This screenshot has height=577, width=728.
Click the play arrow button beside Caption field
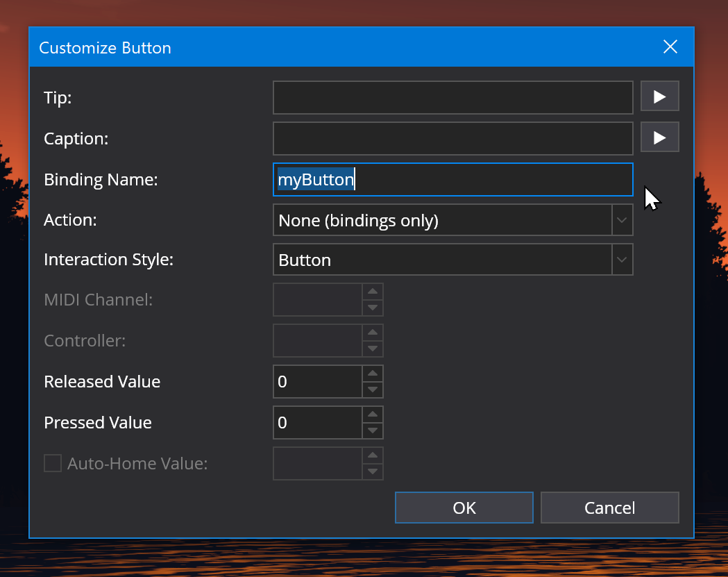click(x=659, y=138)
